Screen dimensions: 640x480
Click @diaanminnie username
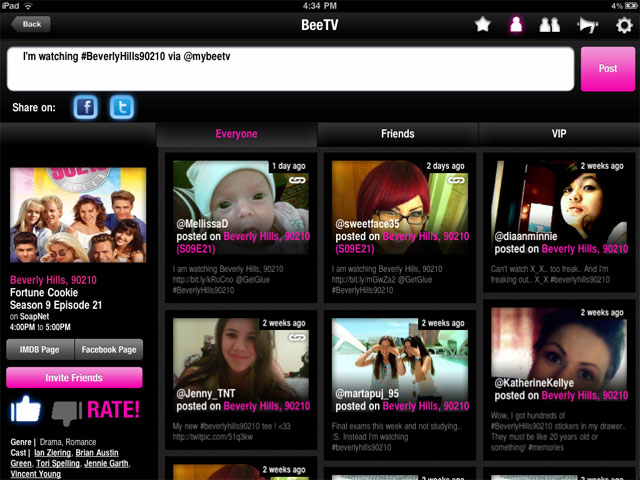tap(526, 236)
